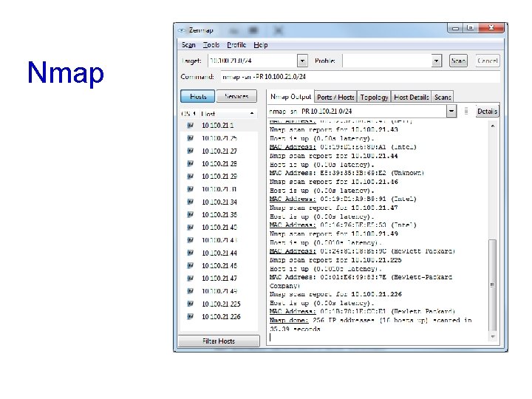Click the output pane grip handle icon
Screen dimensions: 532x399
466,111
